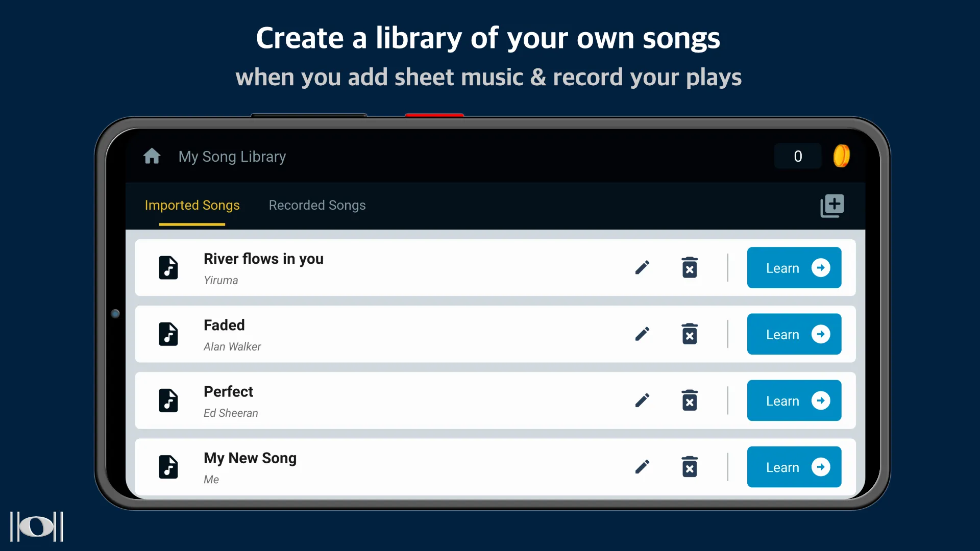Click Learn button for Perfect

pos(794,401)
